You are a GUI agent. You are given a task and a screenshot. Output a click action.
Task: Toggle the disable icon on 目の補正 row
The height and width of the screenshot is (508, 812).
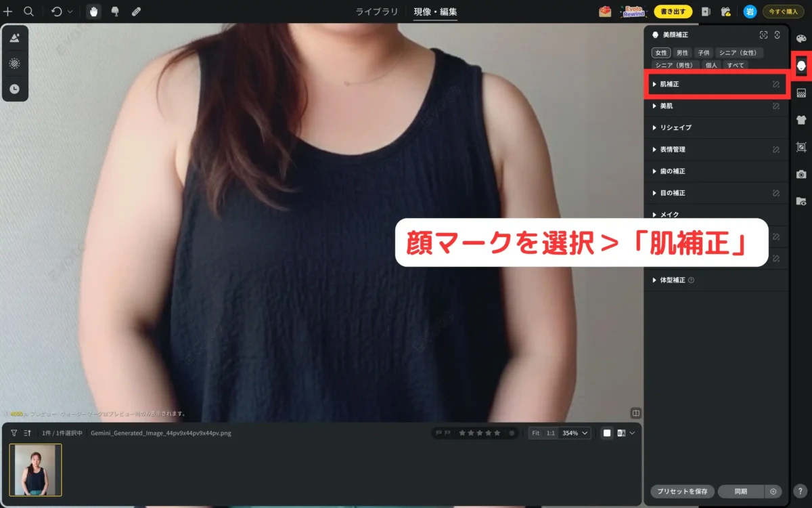pos(776,193)
